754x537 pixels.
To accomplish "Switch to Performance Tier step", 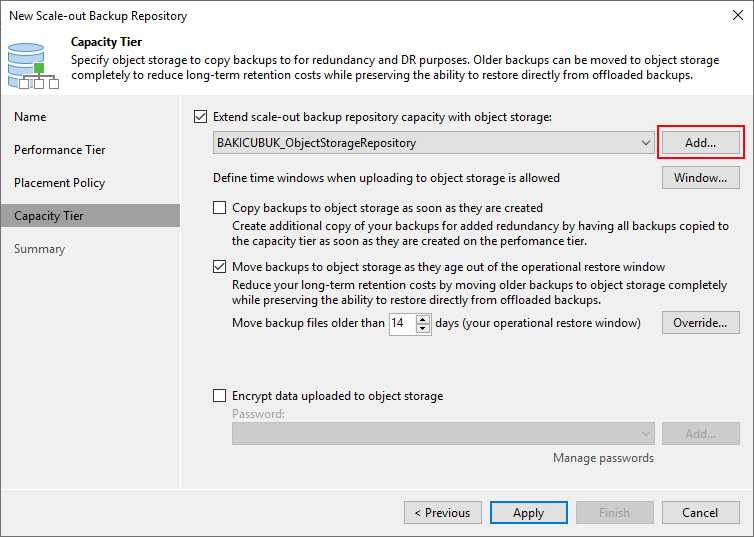I will pos(60,150).
